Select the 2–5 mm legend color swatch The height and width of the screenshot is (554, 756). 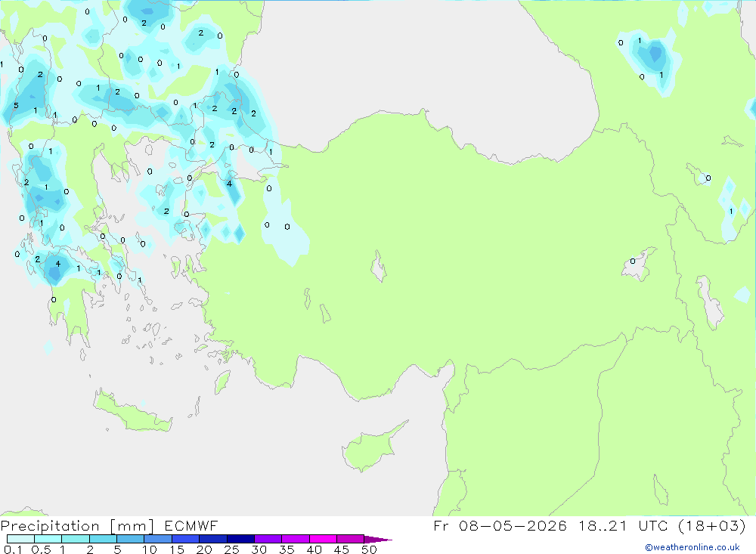103,539
